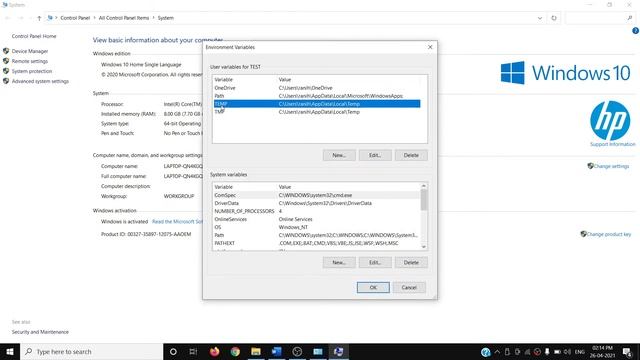This screenshot has width=640, height=360.
Task: Open the notification center icon
Action: point(627,352)
